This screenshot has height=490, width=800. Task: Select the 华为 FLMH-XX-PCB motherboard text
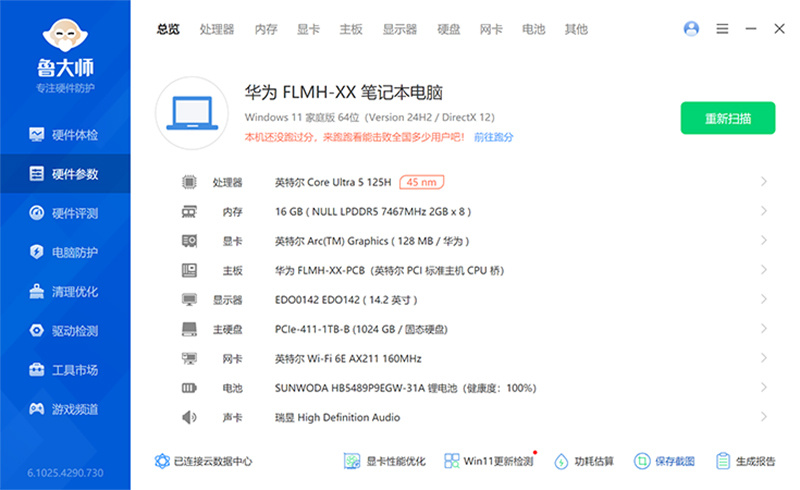coord(389,271)
